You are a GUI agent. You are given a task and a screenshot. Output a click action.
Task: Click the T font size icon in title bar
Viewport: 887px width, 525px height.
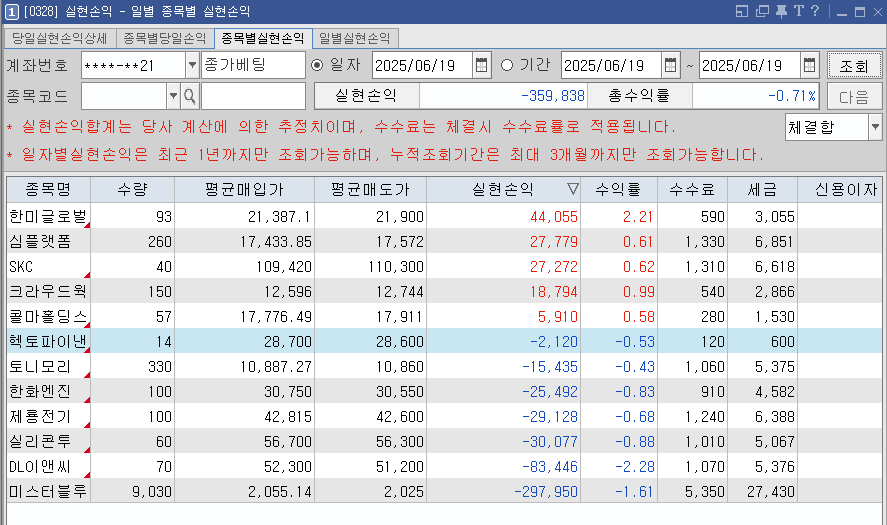pos(797,12)
